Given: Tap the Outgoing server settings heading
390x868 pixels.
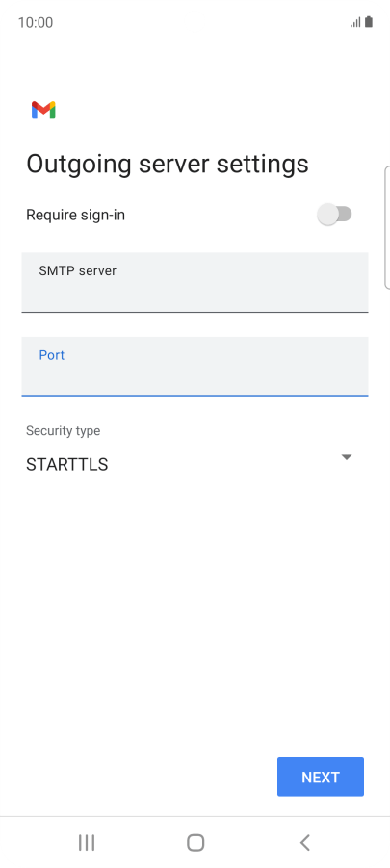Looking at the screenshot, I should tap(168, 165).
